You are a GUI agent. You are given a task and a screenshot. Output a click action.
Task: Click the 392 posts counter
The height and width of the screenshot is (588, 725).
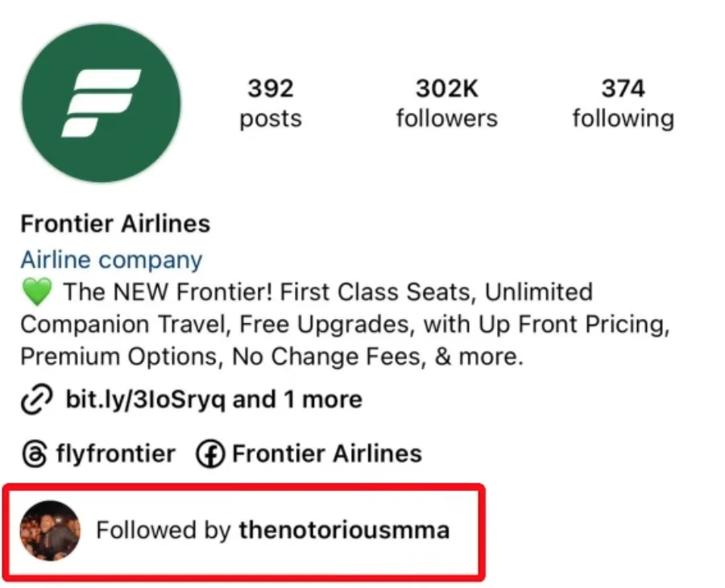[x=271, y=101]
